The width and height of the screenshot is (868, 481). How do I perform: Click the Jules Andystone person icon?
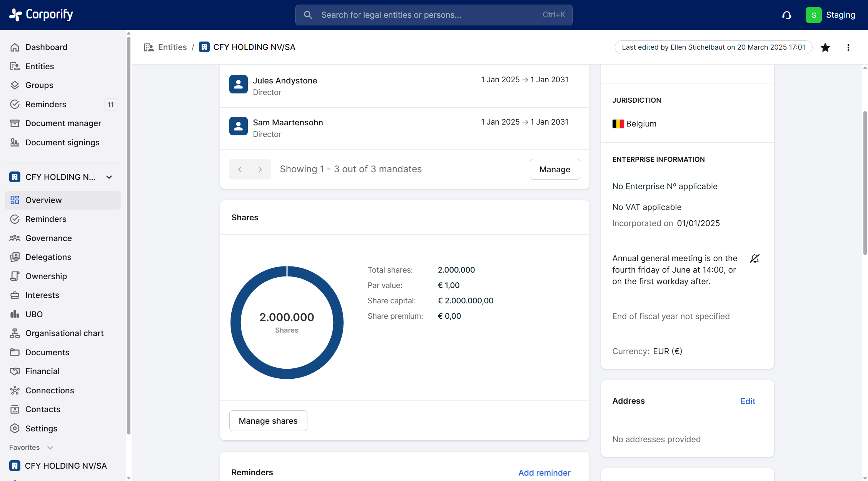[238, 84]
